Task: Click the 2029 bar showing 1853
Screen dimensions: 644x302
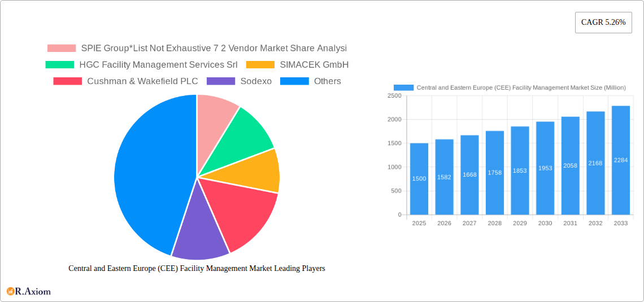Action: pos(520,170)
